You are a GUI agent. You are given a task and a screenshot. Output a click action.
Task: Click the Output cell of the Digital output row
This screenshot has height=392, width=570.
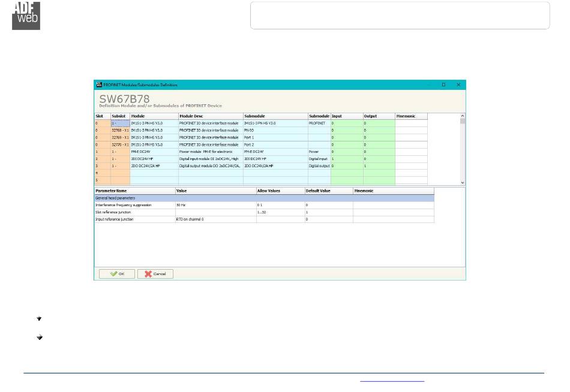tap(379, 166)
